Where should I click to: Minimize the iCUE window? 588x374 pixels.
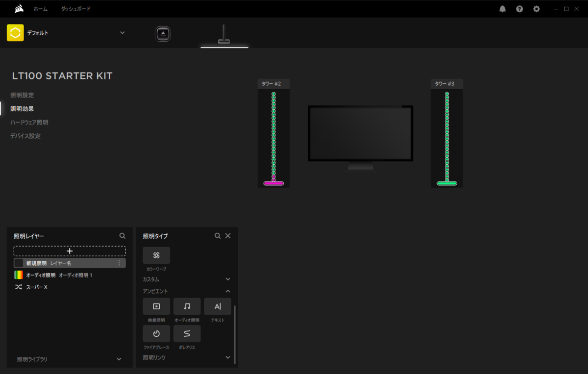[x=555, y=9]
